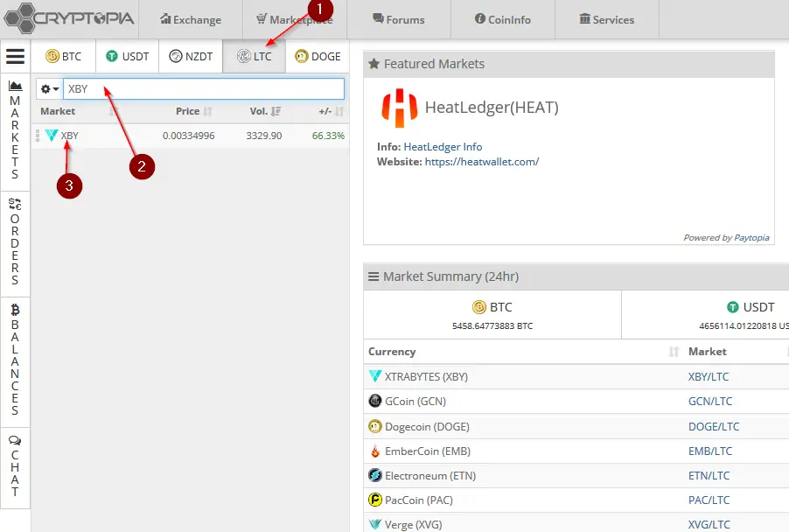Image resolution: width=789 pixels, height=532 pixels.
Task: Click the HeatLedger logo icon
Action: 400,108
